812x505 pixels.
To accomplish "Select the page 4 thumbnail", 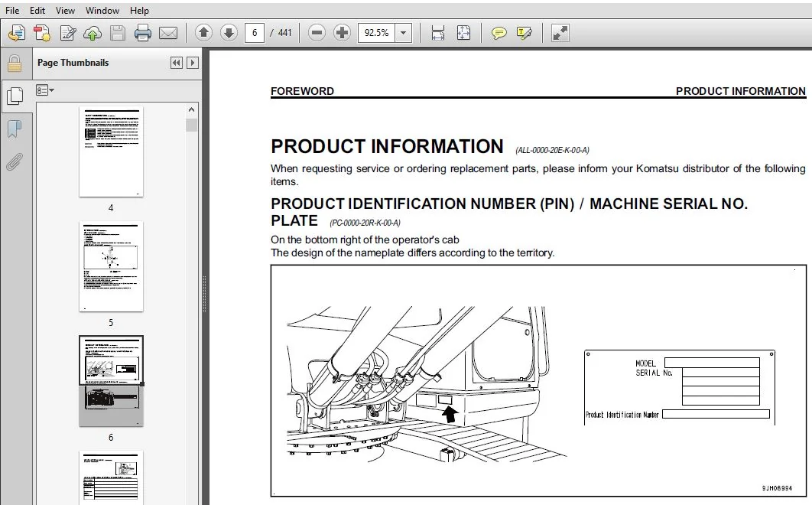I will click(x=111, y=152).
